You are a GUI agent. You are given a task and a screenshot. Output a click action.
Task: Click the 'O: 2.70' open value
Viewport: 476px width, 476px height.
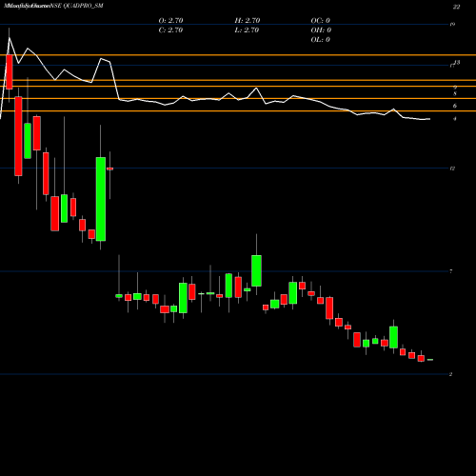tap(170, 21)
